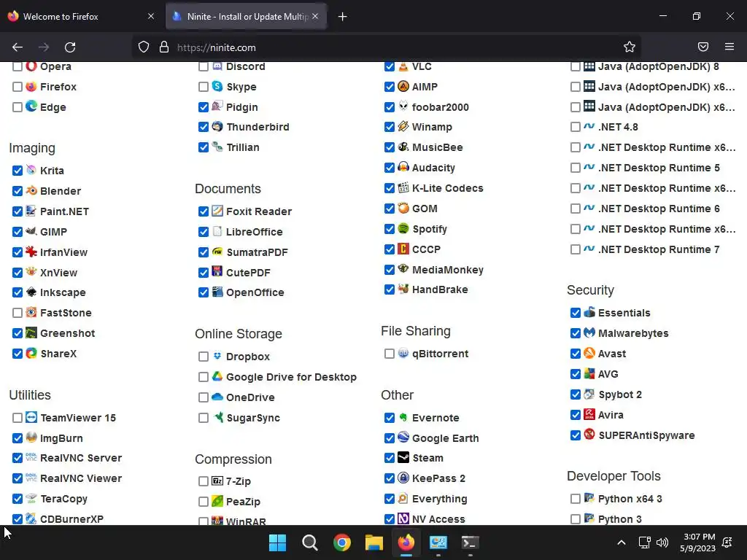747x560 pixels.
Task: Click the TeamViewer 15 icon
Action: pos(31,417)
